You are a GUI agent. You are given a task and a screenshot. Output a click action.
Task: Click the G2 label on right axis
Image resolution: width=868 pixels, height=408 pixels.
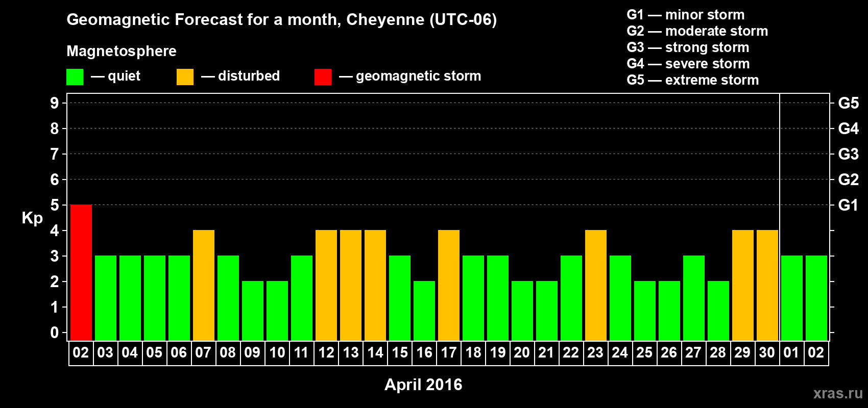(849, 180)
